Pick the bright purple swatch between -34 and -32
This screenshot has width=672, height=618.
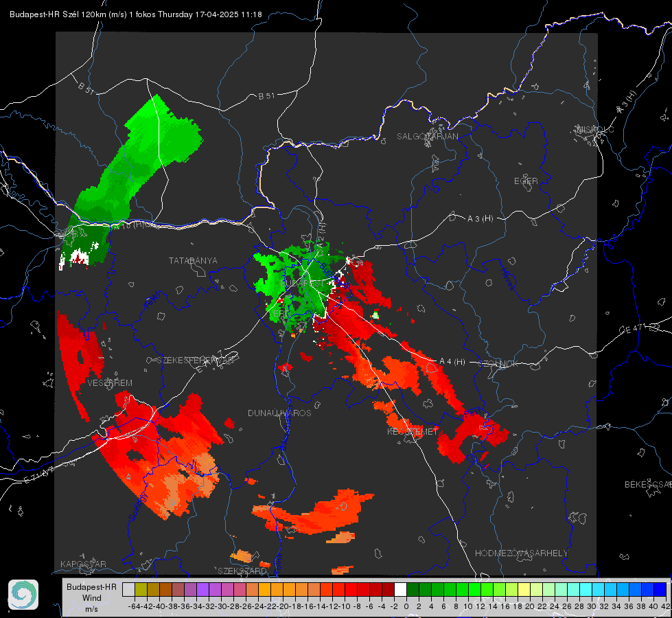(x=202, y=589)
